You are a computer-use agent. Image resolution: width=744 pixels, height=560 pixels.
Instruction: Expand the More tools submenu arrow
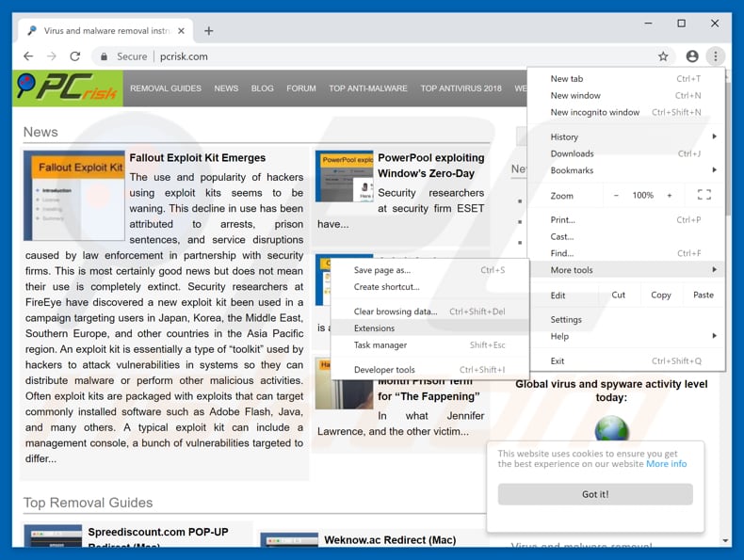[x=714, y=269]
